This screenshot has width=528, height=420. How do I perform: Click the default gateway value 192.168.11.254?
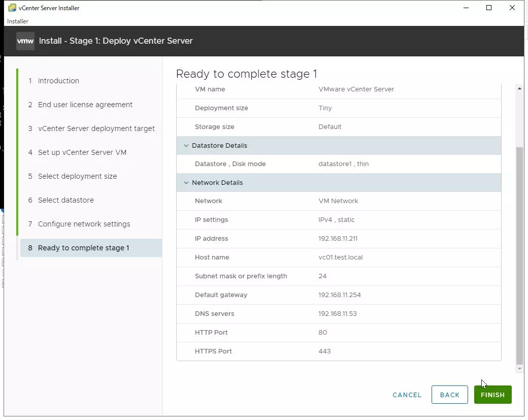click(340, 295)
